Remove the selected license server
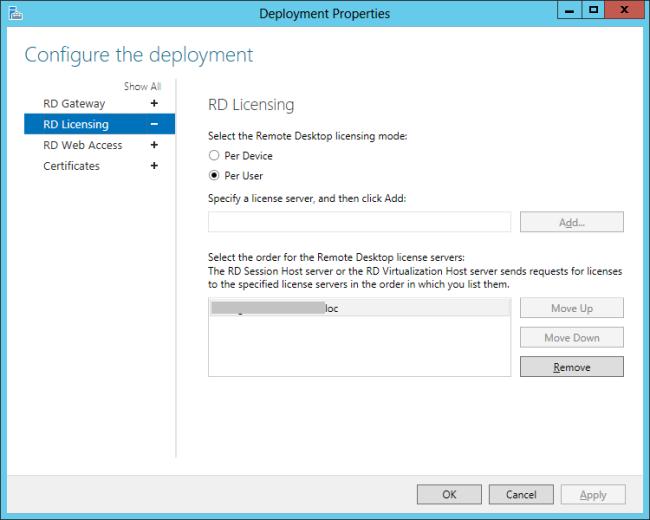The height and width of the screenshot is (520, 650). (x=571, y=367)
